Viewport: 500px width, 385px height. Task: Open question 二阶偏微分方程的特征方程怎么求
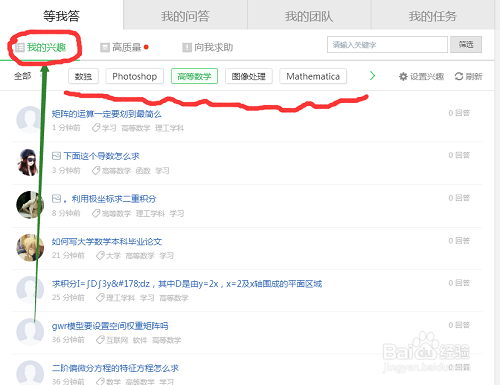click(115, 368)
